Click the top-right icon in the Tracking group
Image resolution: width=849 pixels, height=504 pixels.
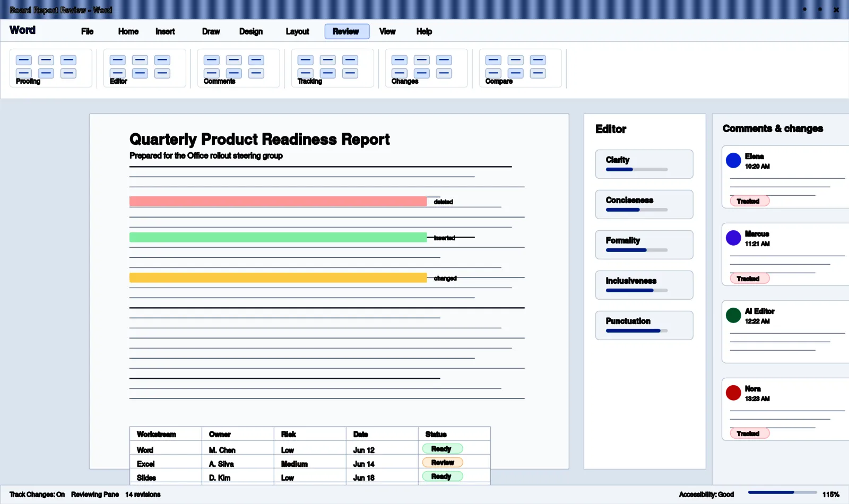[350, 60]
